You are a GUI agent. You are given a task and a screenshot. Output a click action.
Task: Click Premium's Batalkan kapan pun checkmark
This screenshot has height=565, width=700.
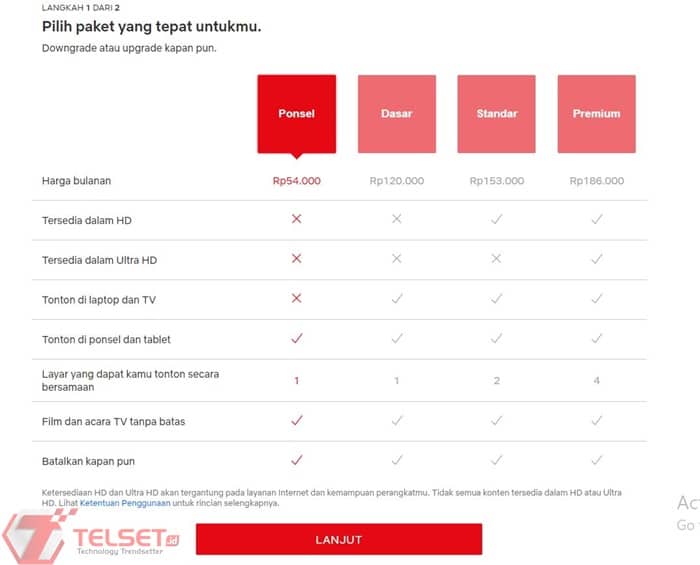coord(596,461)
